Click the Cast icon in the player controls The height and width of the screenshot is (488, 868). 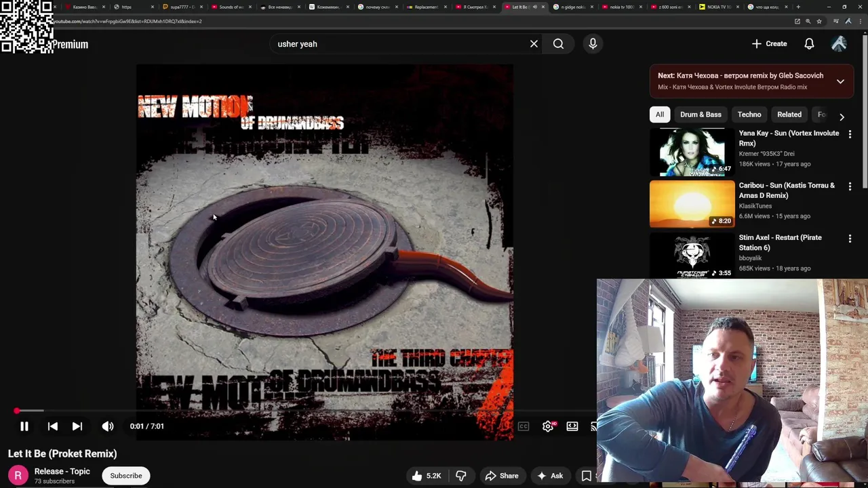click(593, 426)
